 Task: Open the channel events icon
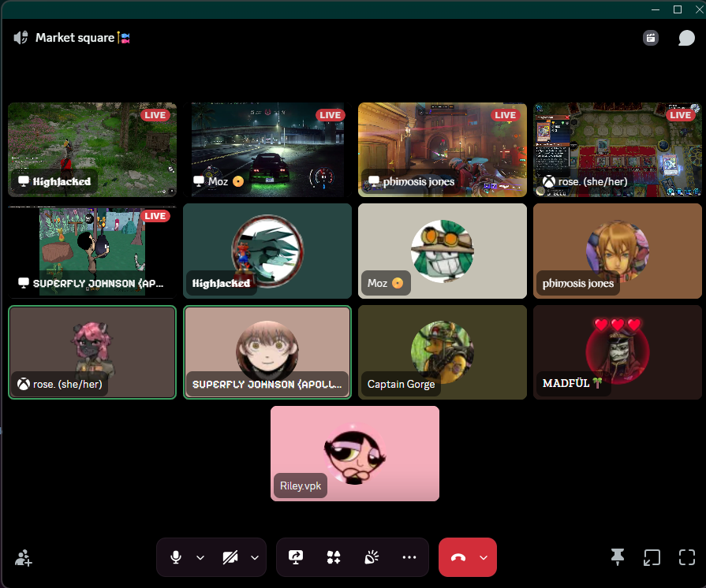coord(651,38)
